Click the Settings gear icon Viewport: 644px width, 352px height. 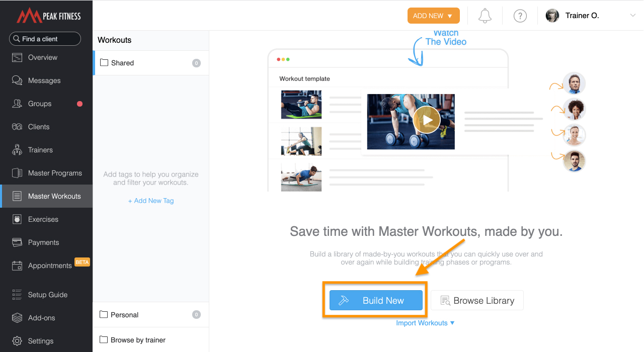pos(17,341)
